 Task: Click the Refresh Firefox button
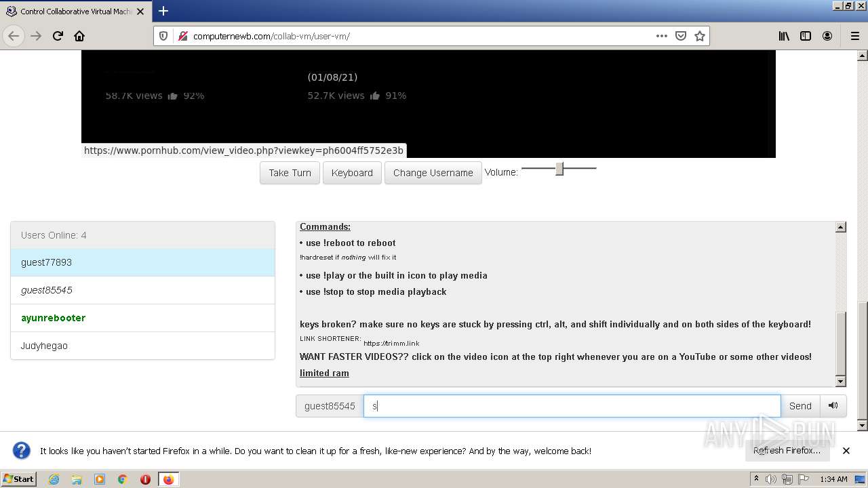pyautogui.click(x=787, y=451)
